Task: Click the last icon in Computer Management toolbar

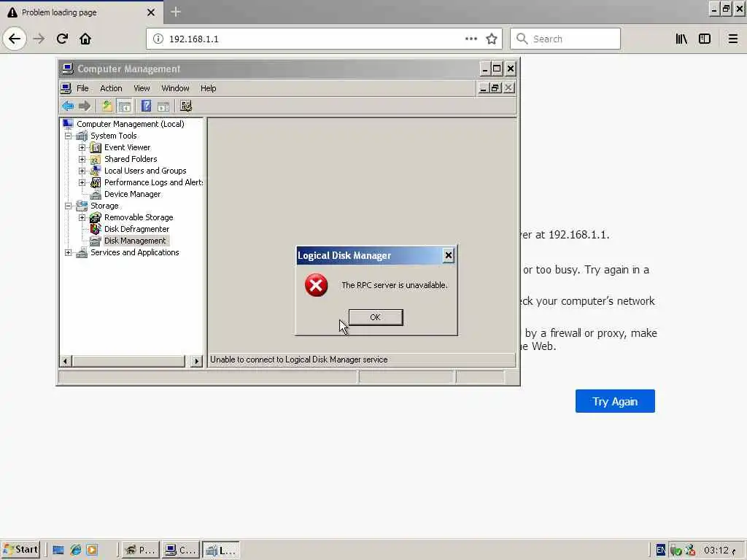Action: click(186, 106)
